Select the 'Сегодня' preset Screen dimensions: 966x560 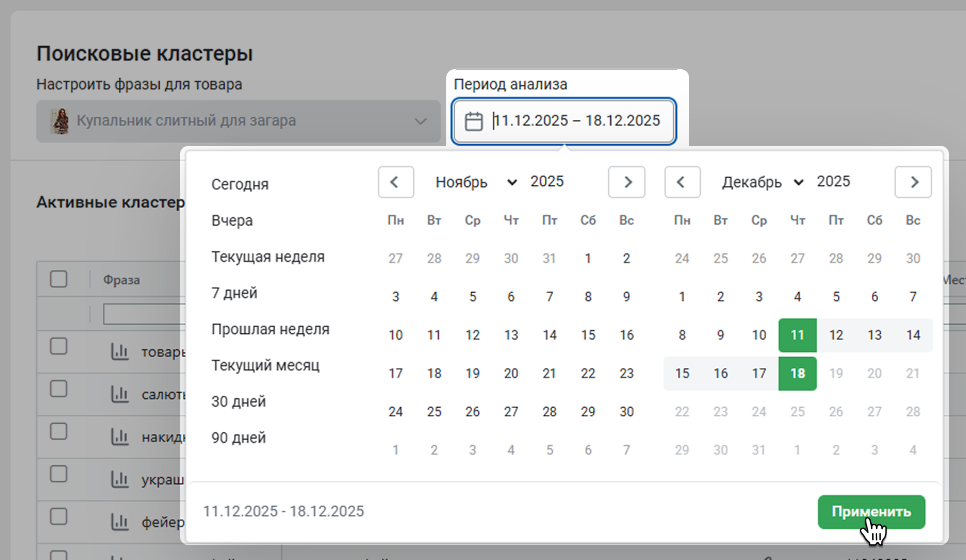coord(240,184)
